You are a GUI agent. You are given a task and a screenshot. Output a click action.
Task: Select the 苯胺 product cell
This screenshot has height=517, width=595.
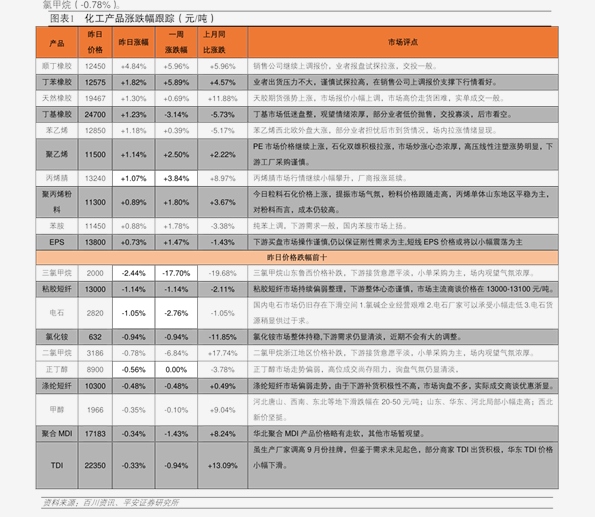pos(57,226)
